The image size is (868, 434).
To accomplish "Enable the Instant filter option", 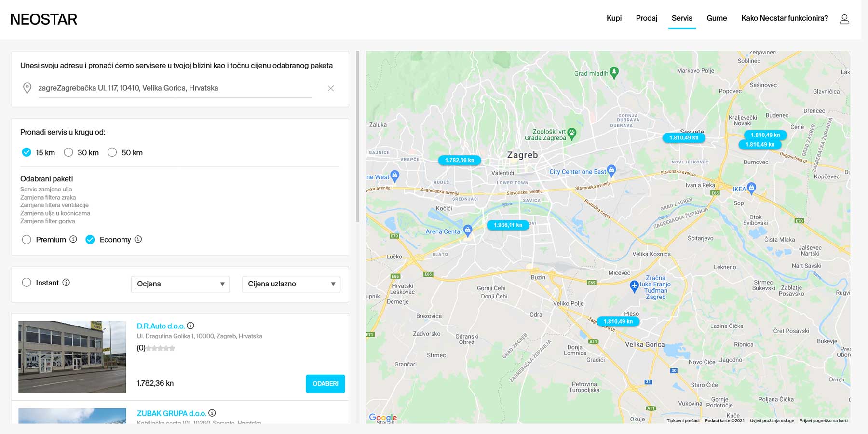I will pyautogui.click(x=27, y=283).
